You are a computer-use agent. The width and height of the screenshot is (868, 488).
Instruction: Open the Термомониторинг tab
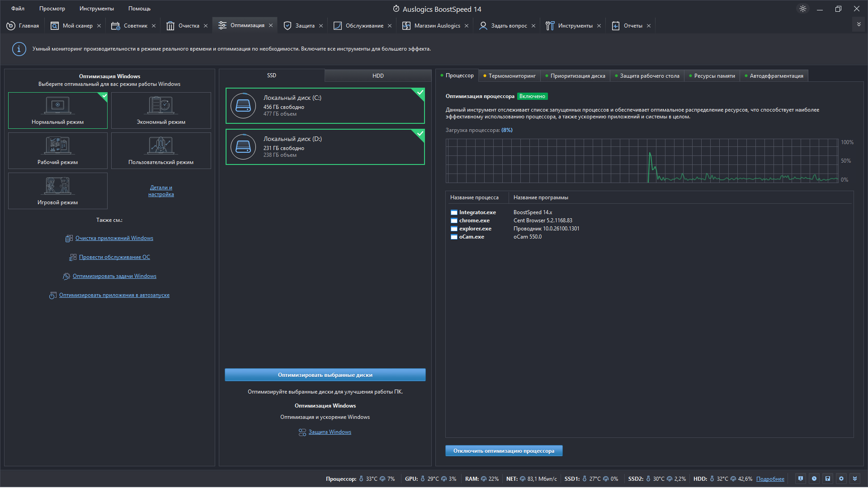[x=509, y=76]
